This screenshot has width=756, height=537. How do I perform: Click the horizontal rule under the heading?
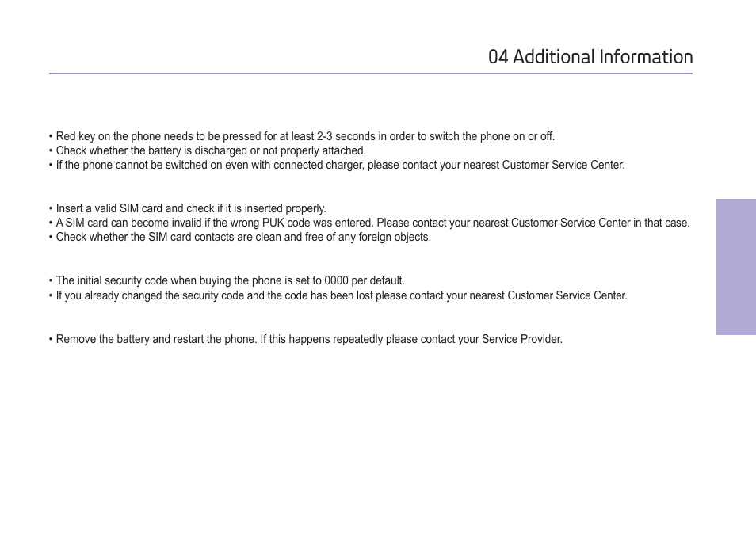[370, 74]
